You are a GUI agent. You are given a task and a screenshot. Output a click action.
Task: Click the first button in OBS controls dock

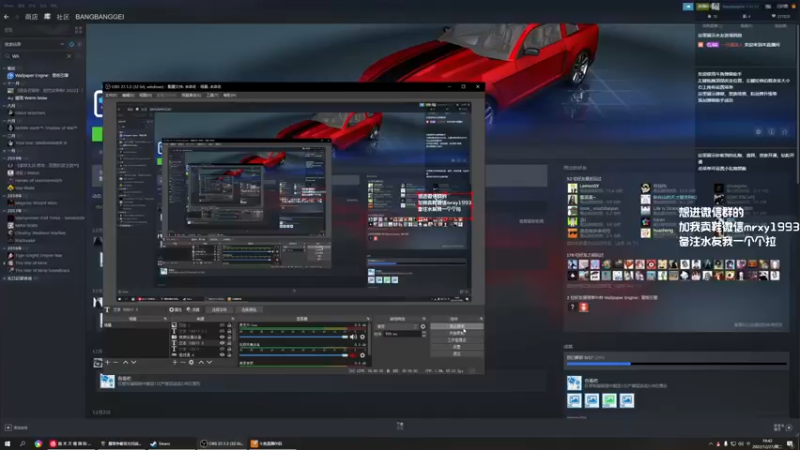coord(457,326)
